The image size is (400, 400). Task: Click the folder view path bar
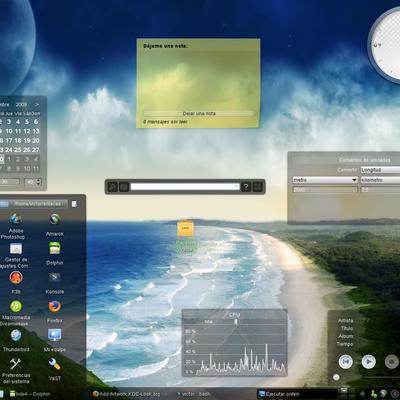[x=39, y=204]
